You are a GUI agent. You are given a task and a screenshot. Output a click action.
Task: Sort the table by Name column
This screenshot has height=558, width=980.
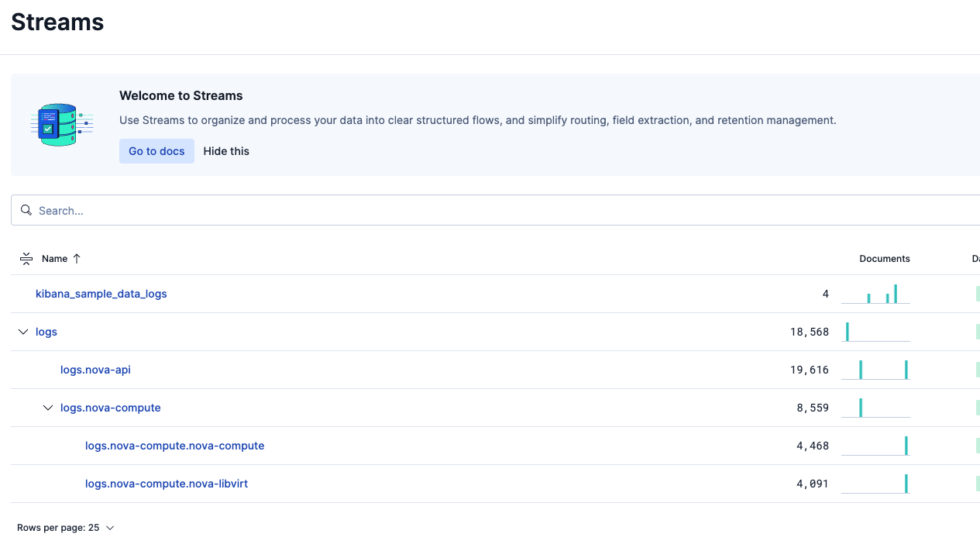coord(54,259)
